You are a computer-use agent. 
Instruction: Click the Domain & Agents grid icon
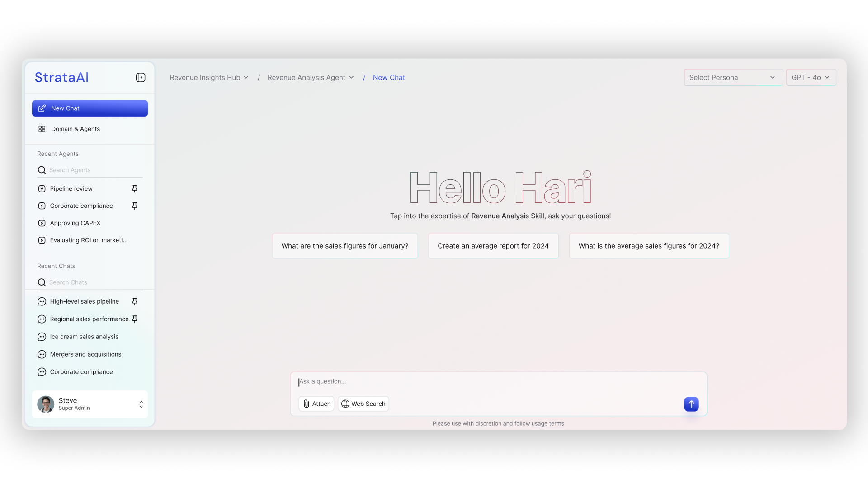(x=42, y=129)
